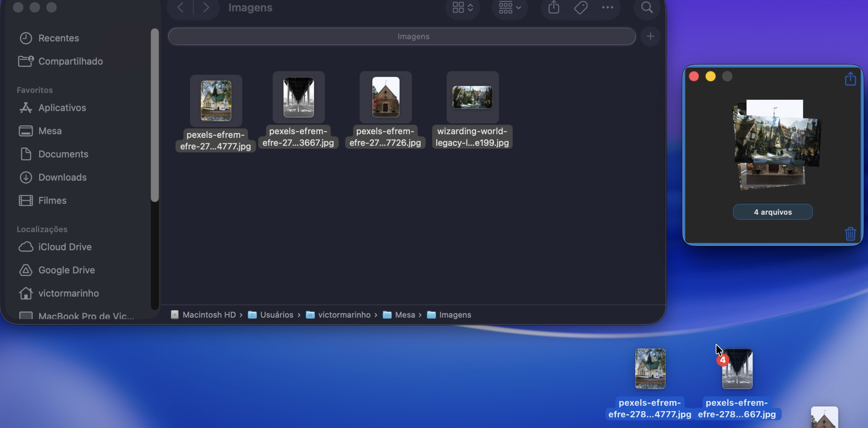Expand the group-by options dropdown
The image size is (868, 428).
(510, 7)
